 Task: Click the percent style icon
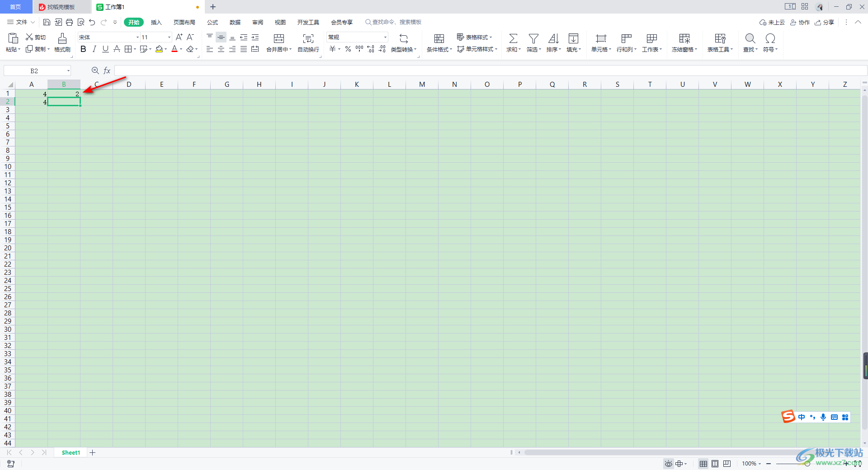348,49
